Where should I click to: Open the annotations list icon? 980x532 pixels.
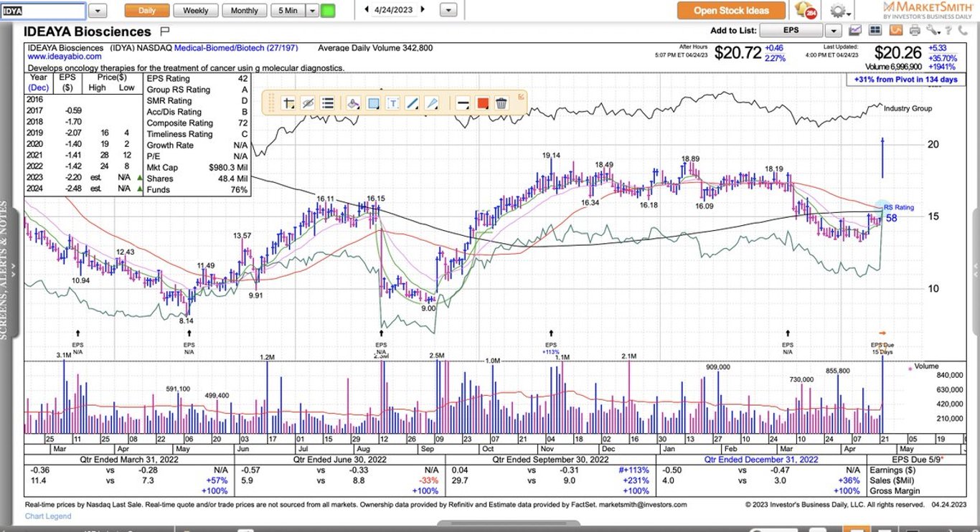[327, 103]
